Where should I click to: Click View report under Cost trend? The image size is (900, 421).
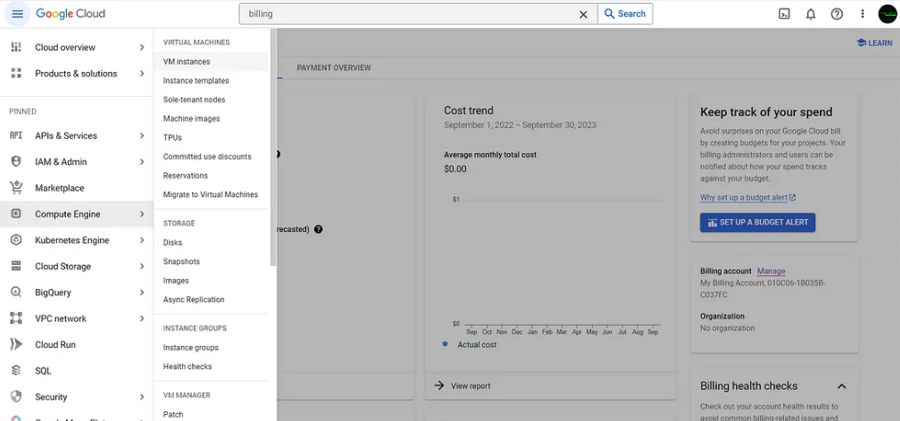tap(463, 386)
